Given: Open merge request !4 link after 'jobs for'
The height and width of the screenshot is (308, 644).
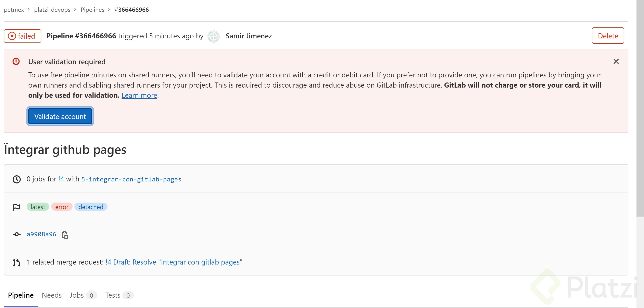Looking at the screenshot, I should (61, 179).
